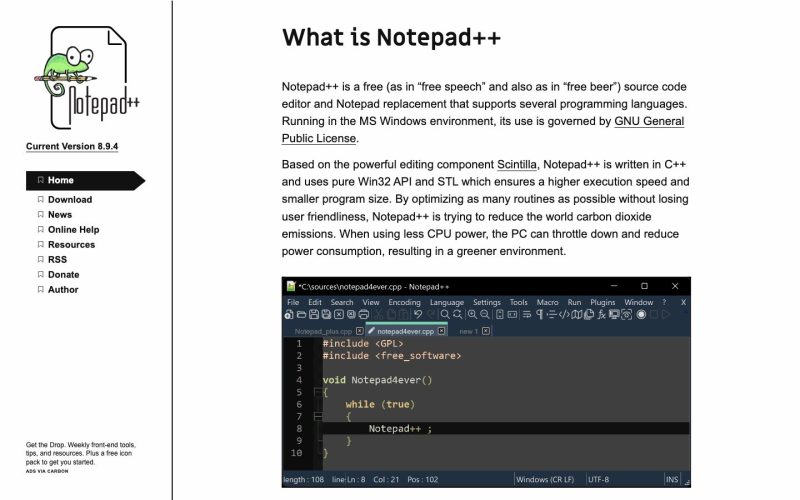This screenshot has width=800, height=500.
Task: Click the New file toolbar icon in Notepad++
Action: click(x=289, y=314)
